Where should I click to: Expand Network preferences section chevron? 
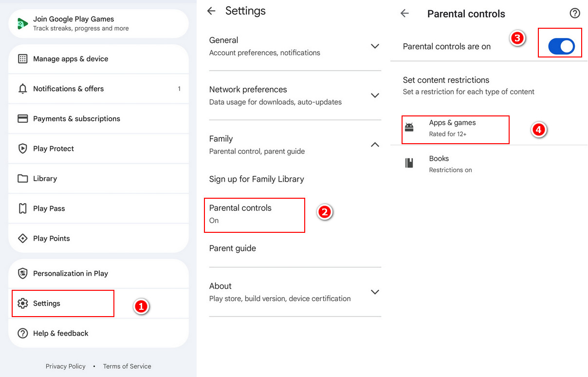click(x=375, y=95)
